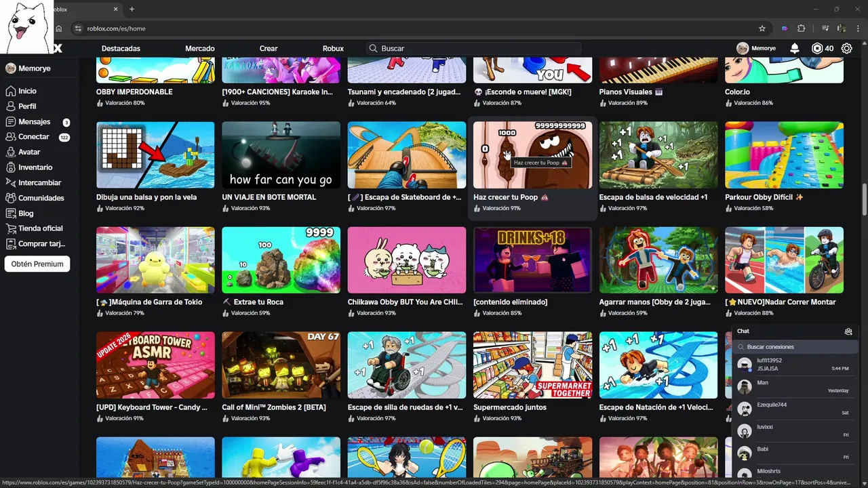Open the Robux menu item
Image resolution: width=868 pixels, height=488 pixels.
[333, 48]
